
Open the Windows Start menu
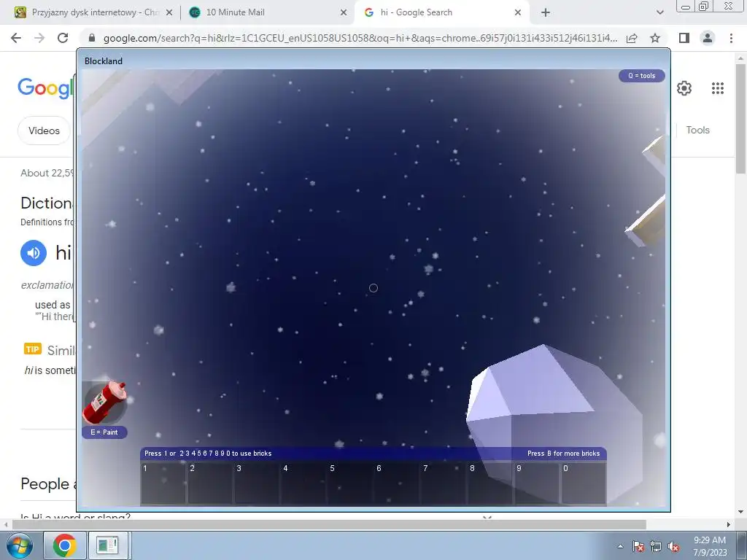pyautogui.click(x=19, y=545)
